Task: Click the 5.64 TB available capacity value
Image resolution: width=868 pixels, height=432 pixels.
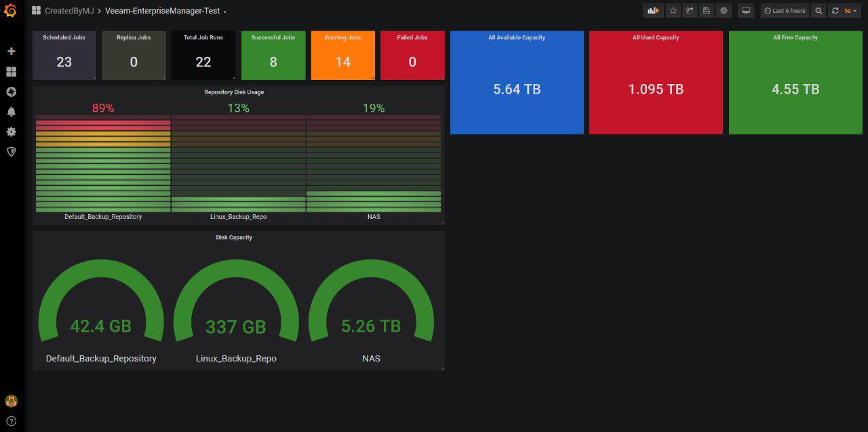Action: 517,89
